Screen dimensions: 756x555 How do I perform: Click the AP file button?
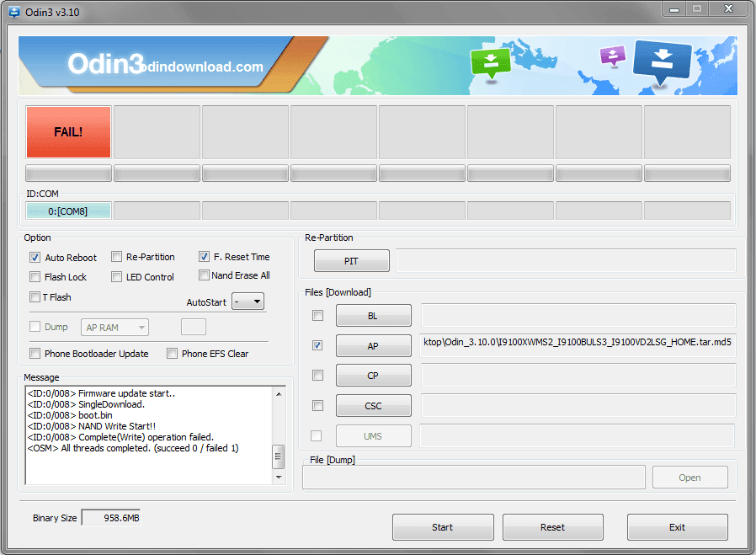[x=373, y=346]
